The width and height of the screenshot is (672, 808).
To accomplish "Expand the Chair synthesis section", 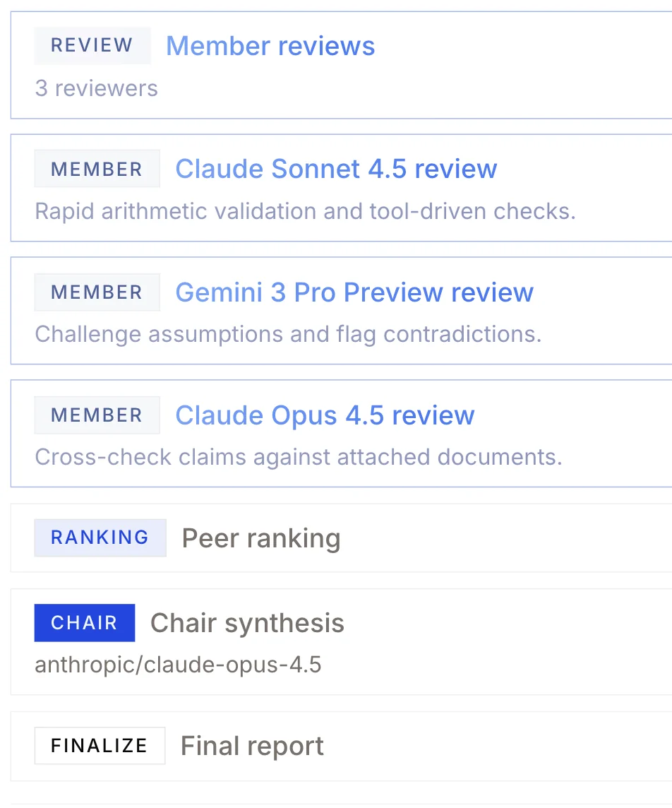I will coord(246,622).
